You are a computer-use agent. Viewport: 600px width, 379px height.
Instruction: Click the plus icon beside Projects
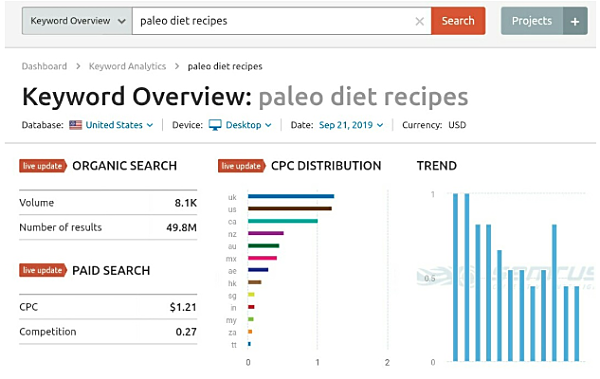[575, 21]
